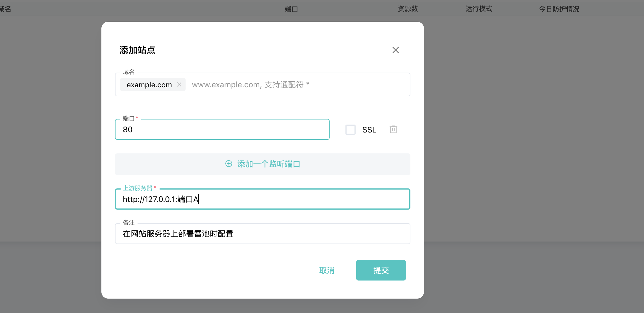Click 添加一个监听端口 button text
Viewport: 644px width, 313px height.
(268, 164)
